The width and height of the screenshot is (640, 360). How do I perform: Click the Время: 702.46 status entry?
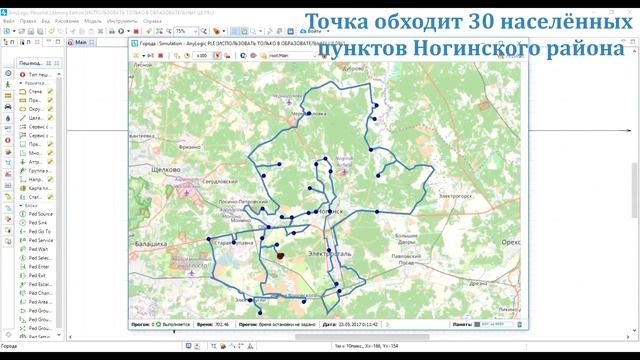click(x=213, y=324)
